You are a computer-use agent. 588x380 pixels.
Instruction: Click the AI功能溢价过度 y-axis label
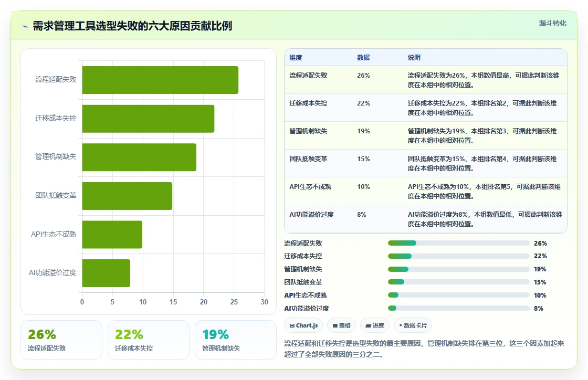click(52, 272)
